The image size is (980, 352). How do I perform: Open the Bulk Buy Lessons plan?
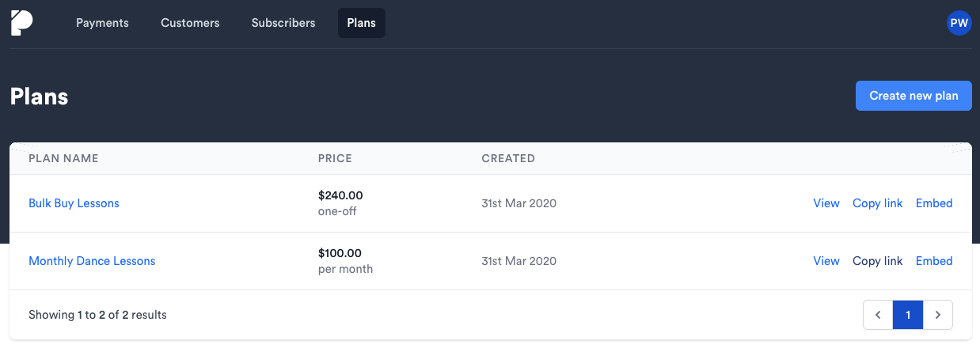(74, 203)
